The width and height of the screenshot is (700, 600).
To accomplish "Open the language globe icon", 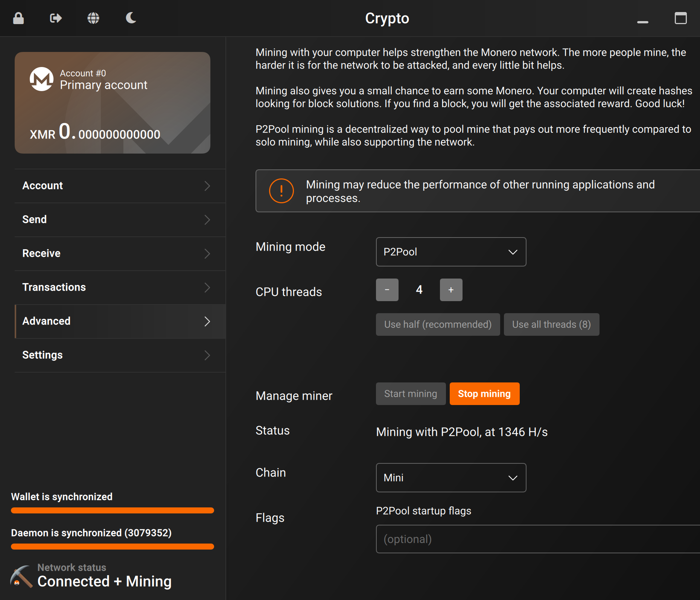I will click(x=93, y=18).
